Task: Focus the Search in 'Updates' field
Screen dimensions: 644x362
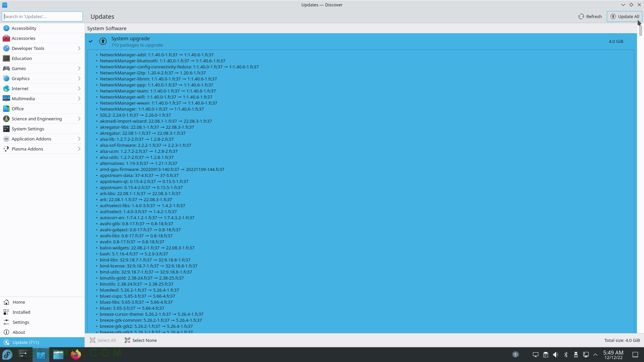Action: click(42, 16)
